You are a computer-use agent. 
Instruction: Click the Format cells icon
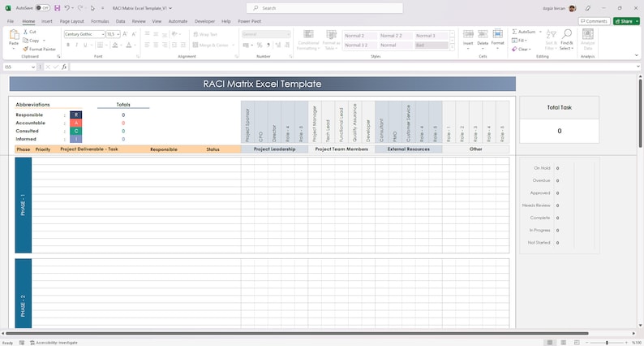pos(497,34)
